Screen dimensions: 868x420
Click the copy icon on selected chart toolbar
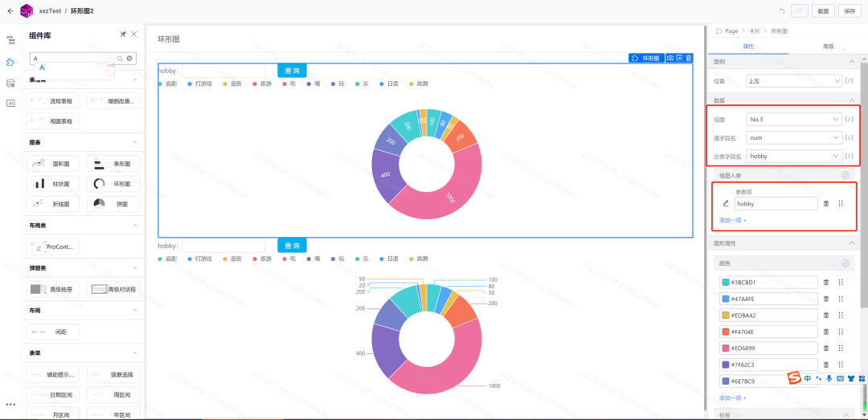click(x=679, y=58)
